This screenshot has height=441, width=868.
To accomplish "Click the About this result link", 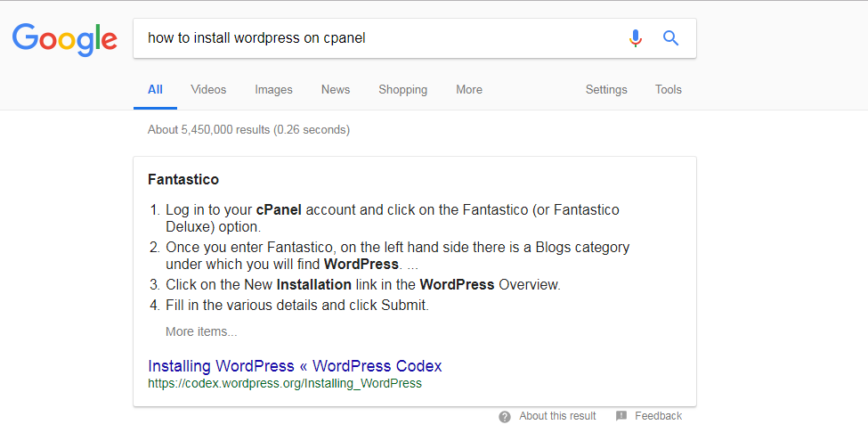I will 557,416.
